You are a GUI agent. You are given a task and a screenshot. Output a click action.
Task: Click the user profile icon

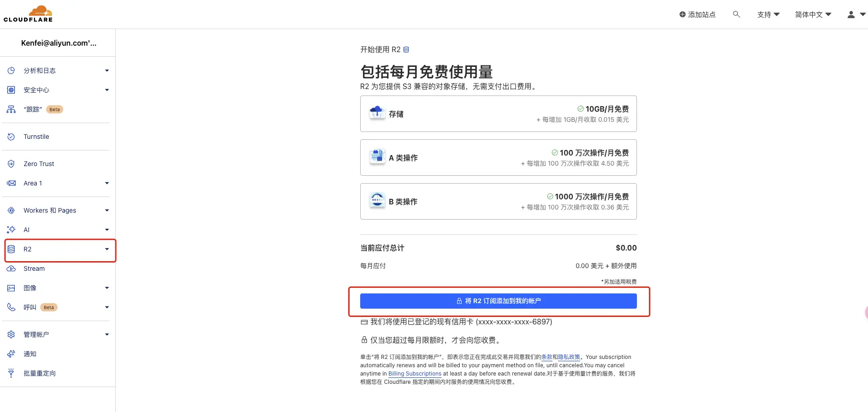851,14
